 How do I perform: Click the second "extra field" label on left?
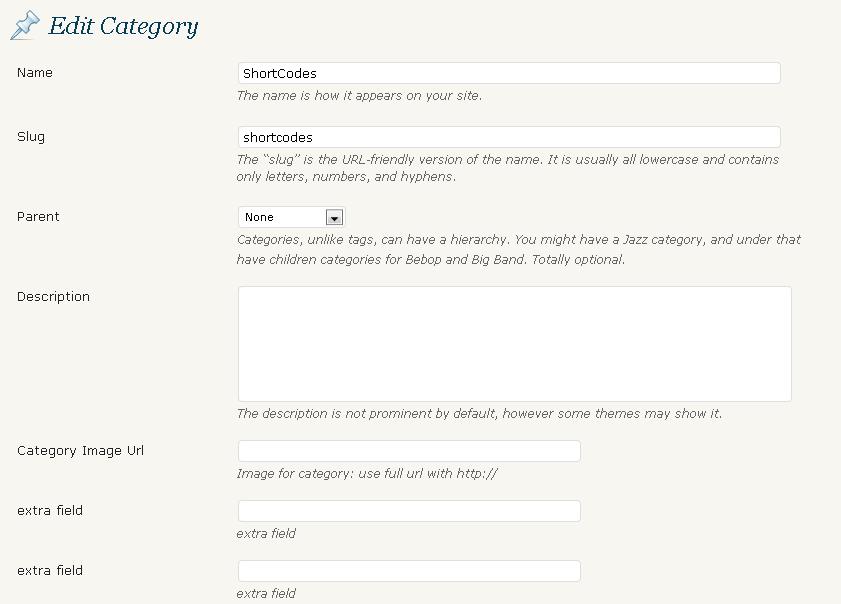click(x=50, y=571)
